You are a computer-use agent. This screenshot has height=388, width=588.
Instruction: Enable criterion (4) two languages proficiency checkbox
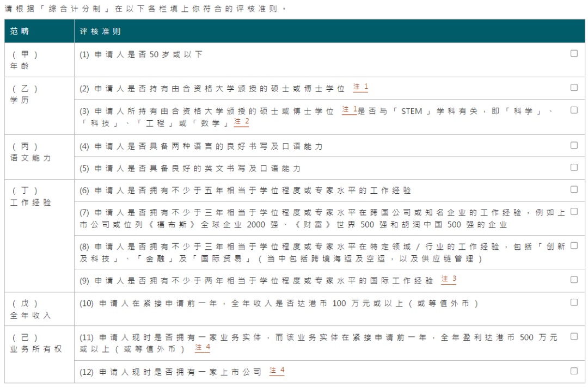[x=574, y=145]
